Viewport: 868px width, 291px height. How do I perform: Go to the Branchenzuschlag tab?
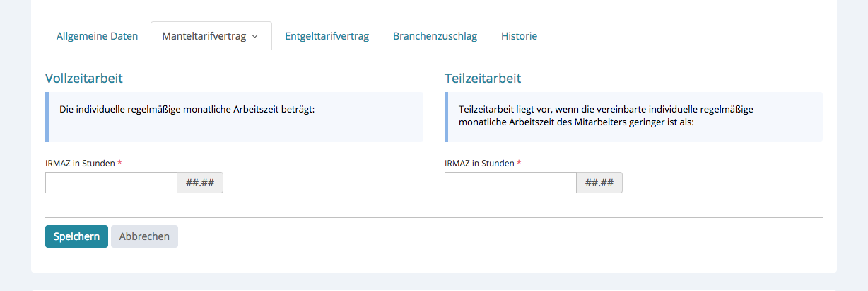(435, 36)
